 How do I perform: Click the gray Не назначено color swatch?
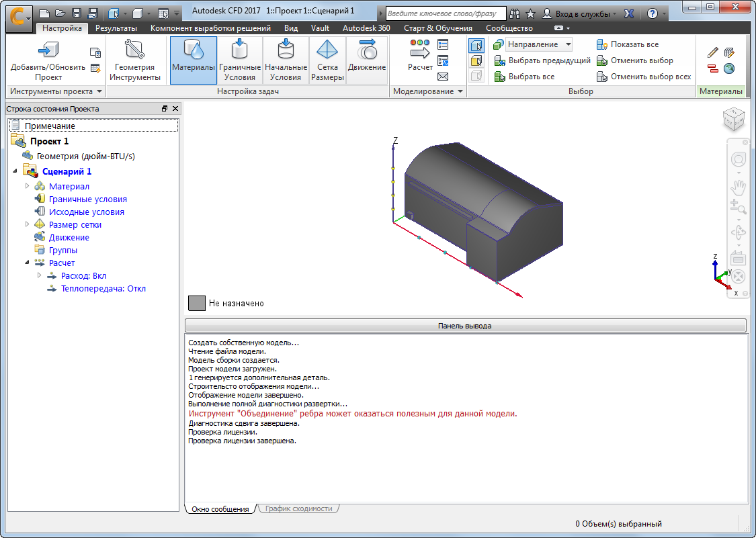click(x=197, y=303)
